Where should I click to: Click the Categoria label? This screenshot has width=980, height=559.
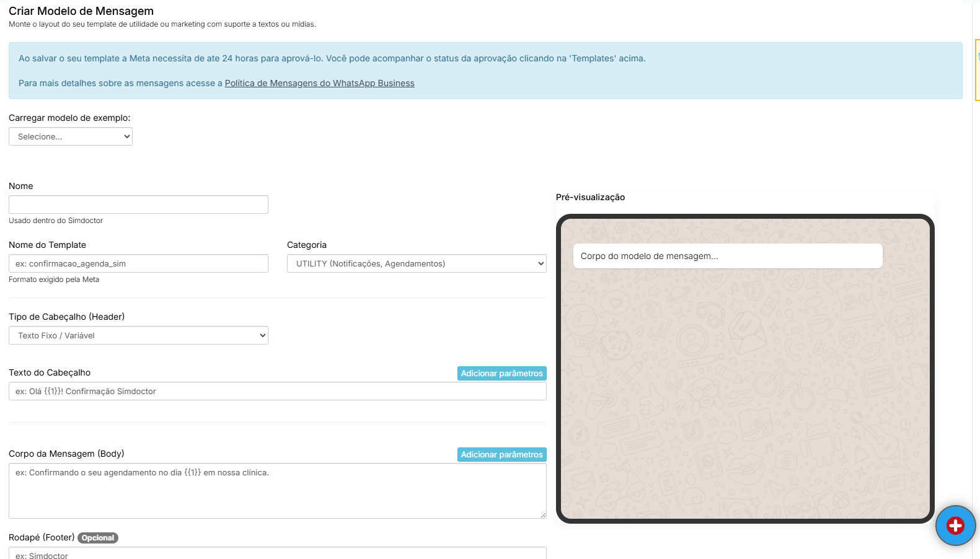pyautogui.click(x=307, y=245)
